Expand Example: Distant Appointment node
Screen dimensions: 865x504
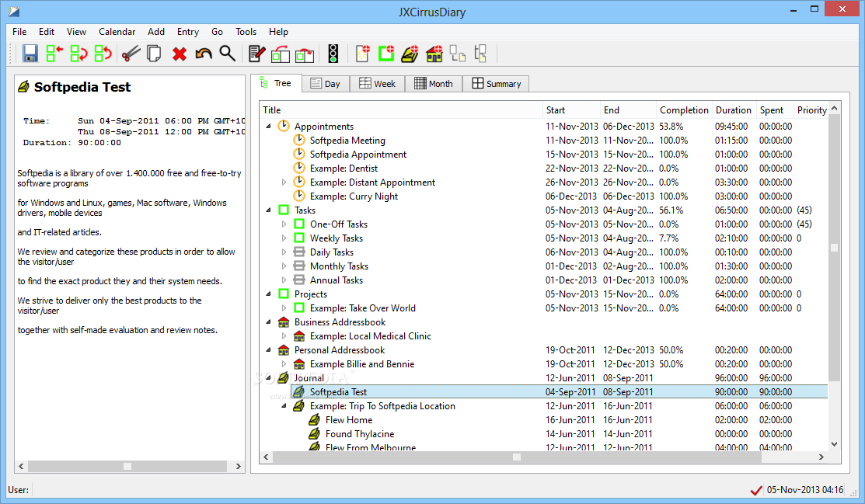pos(284,182)
